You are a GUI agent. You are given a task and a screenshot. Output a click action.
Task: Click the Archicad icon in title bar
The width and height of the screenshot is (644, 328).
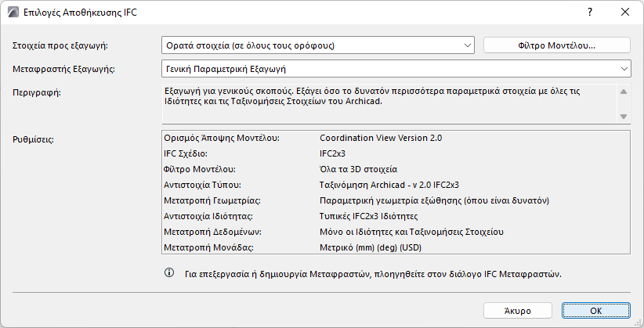13,13
